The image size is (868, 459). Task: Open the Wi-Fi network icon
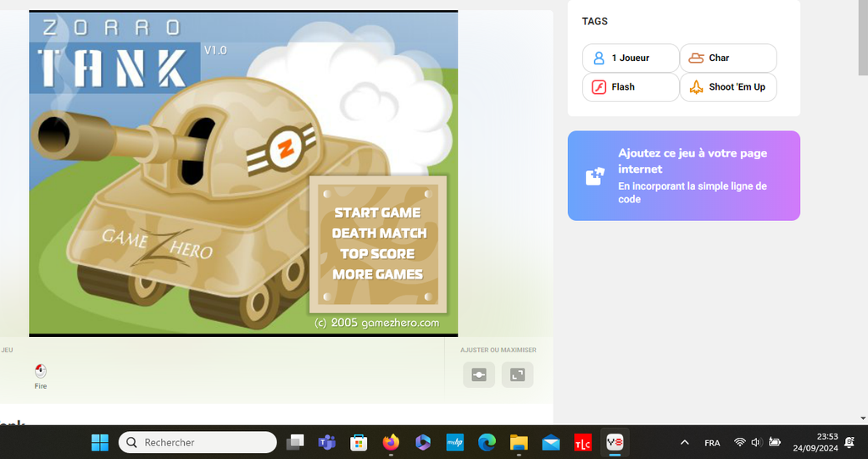[x=739, y=442]
